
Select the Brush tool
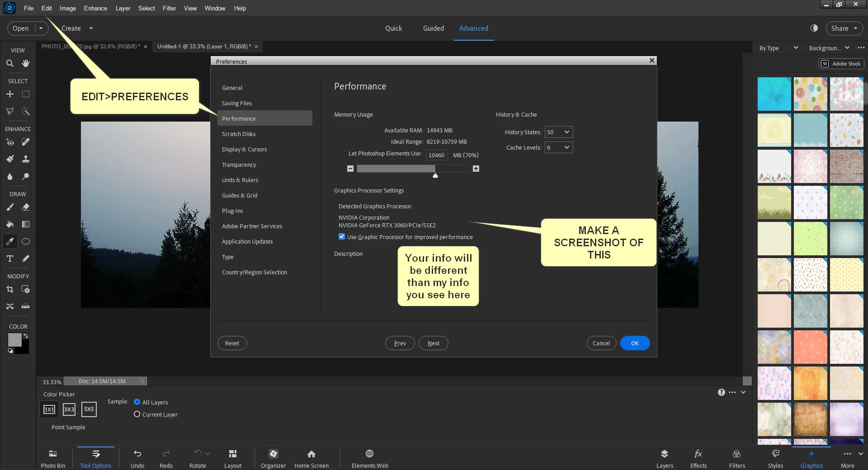pos(9,207)
